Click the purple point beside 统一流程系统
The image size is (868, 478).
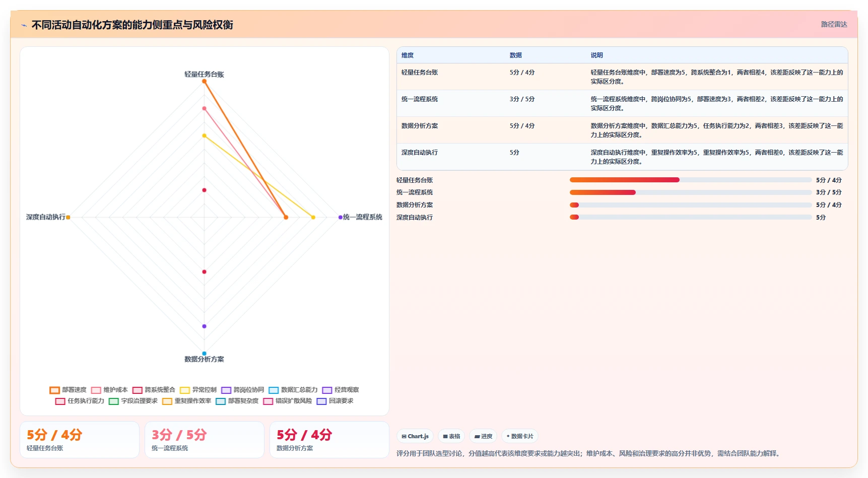pyautogui.click(x=341, y=217)
